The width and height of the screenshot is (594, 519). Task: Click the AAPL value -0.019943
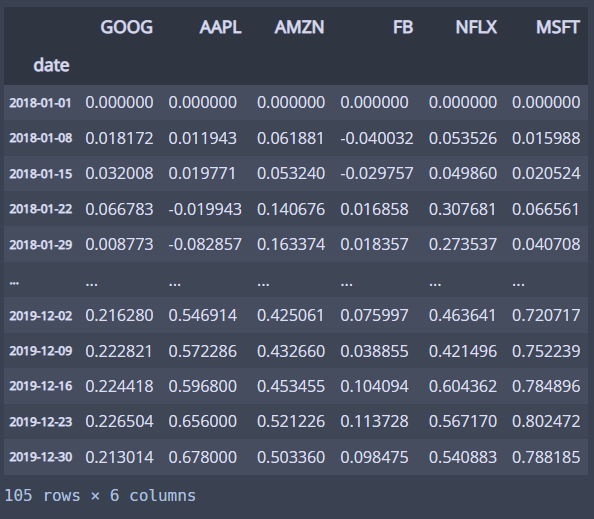coord(205,209)
